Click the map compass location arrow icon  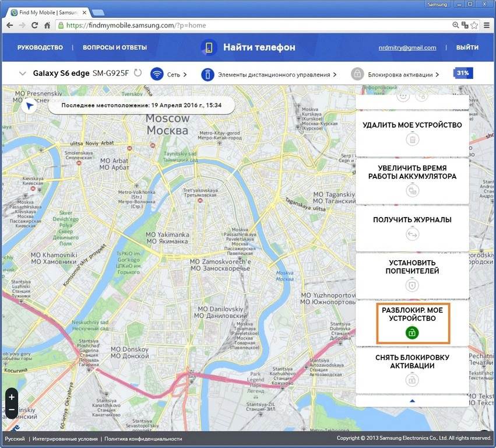click(29, 106)
